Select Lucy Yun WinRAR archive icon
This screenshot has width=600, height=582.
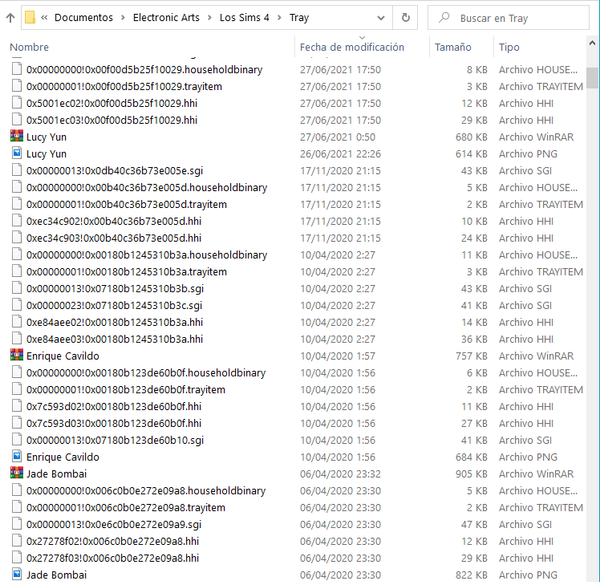(16, 137)
